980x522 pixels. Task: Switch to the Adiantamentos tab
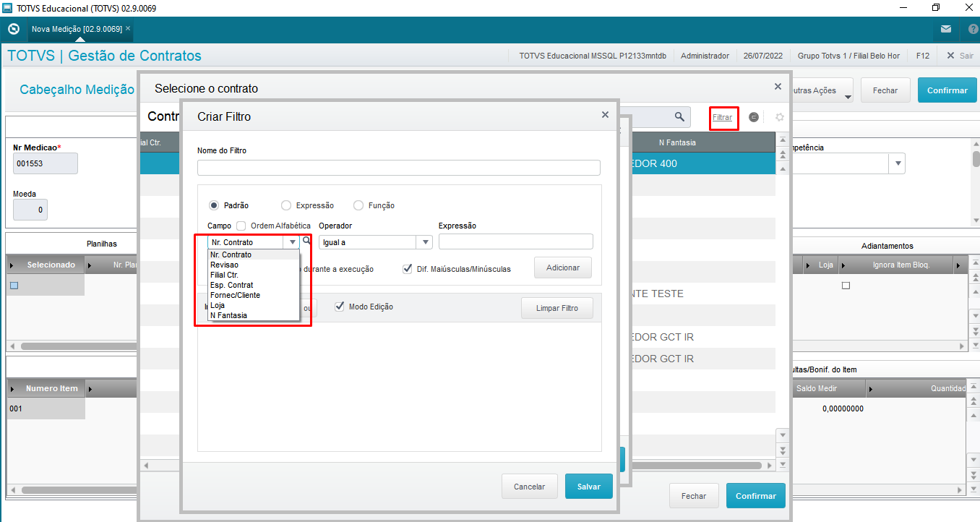pyautogui.click(x=887, y=246)
